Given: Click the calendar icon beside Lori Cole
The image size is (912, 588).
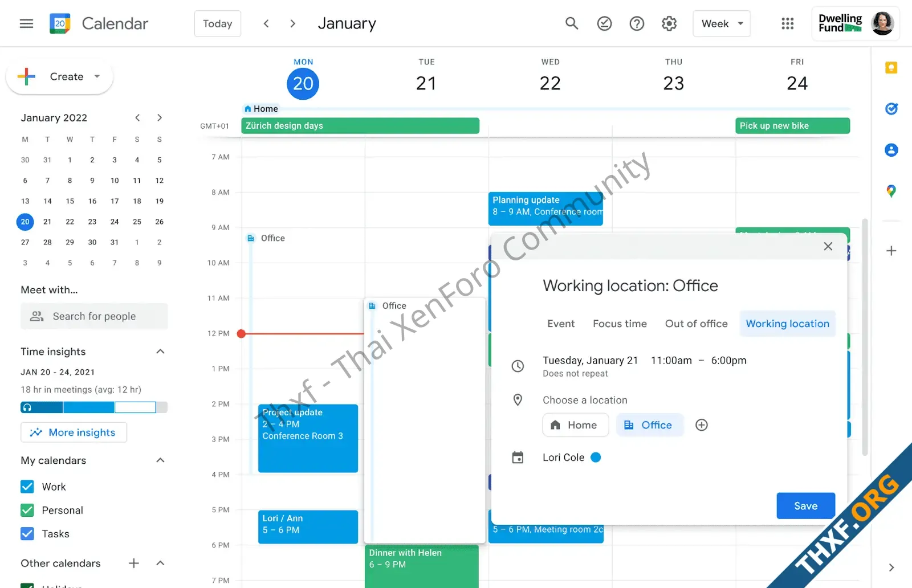Looking at the screenshot, I should 518,458.
